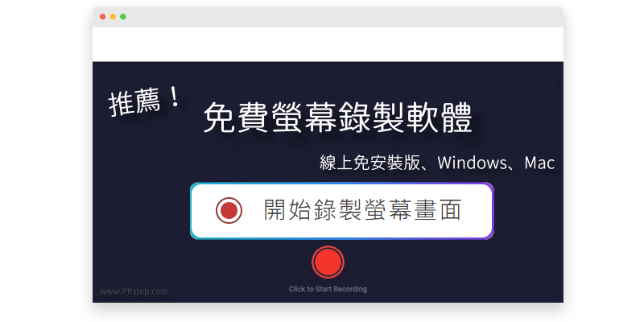Viewport: 644px width, 322px height.
Task: Click 螢幕 characters in the large headline
Action: 304,118
